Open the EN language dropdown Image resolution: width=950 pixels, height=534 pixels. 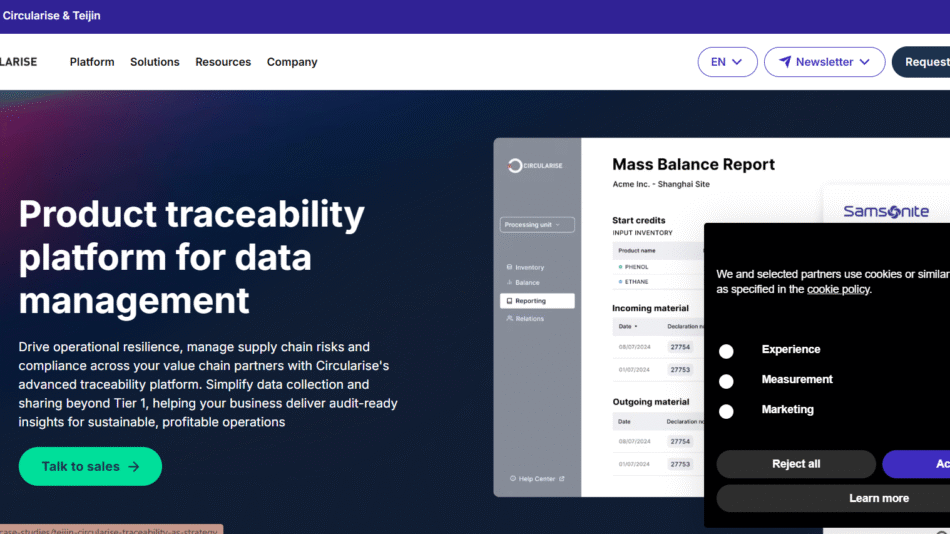pos(726,62)
